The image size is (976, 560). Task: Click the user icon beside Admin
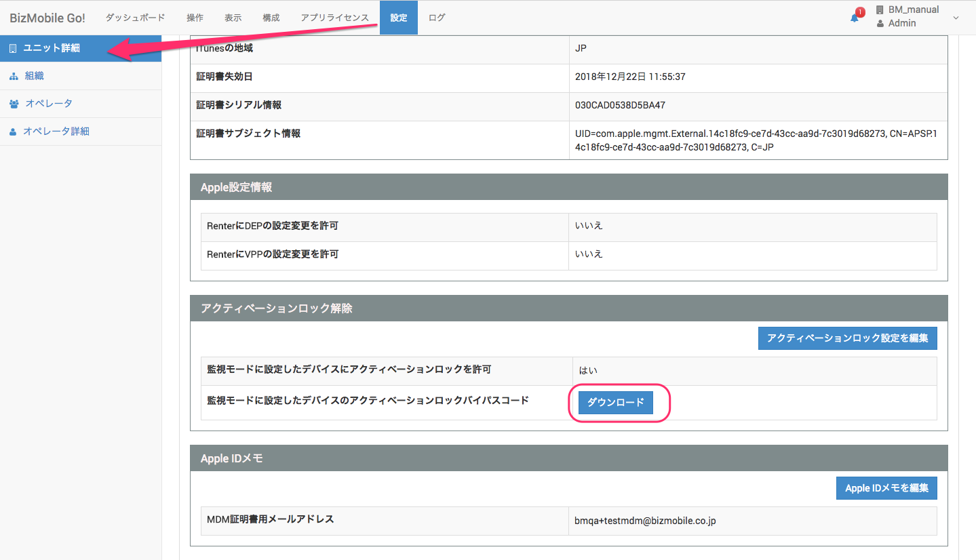click(880, 24)
